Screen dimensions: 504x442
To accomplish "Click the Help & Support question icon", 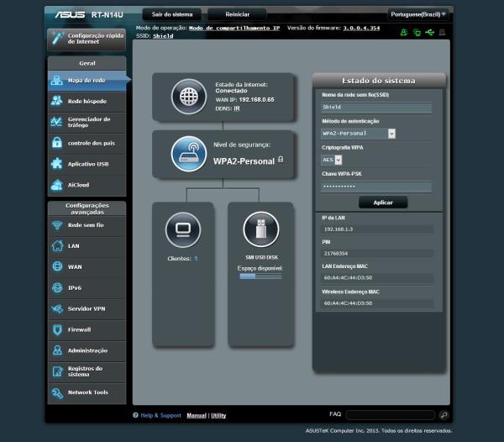I will (x=135, y=415).
